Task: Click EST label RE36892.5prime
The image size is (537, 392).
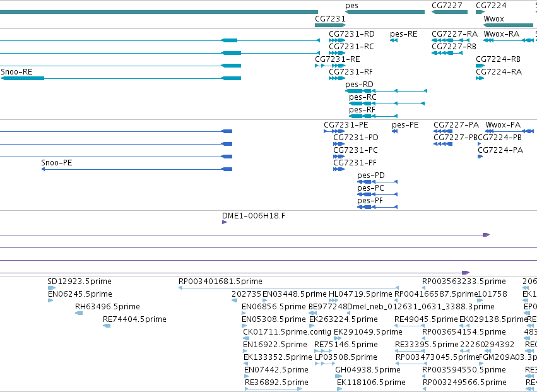Action: click(277, 383)
